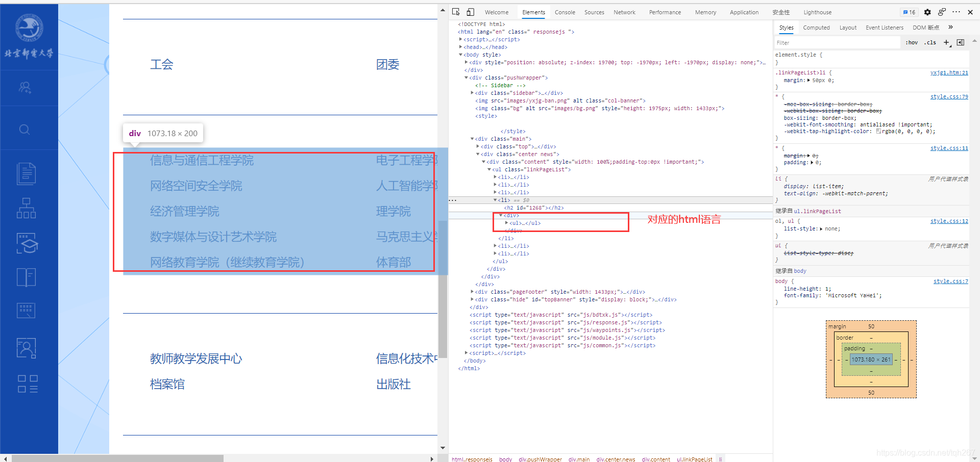
Task: Open style.css:11 source link
Action: (x=949, y=148)
